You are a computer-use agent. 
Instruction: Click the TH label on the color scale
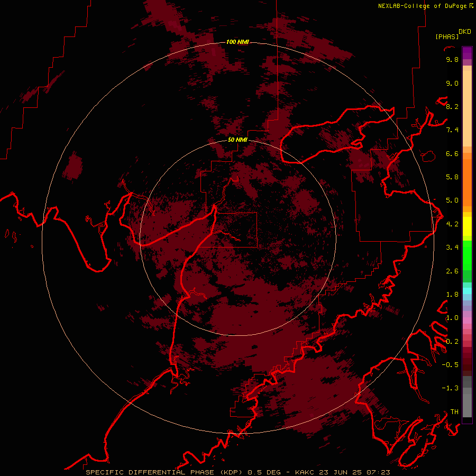point(454,412)
